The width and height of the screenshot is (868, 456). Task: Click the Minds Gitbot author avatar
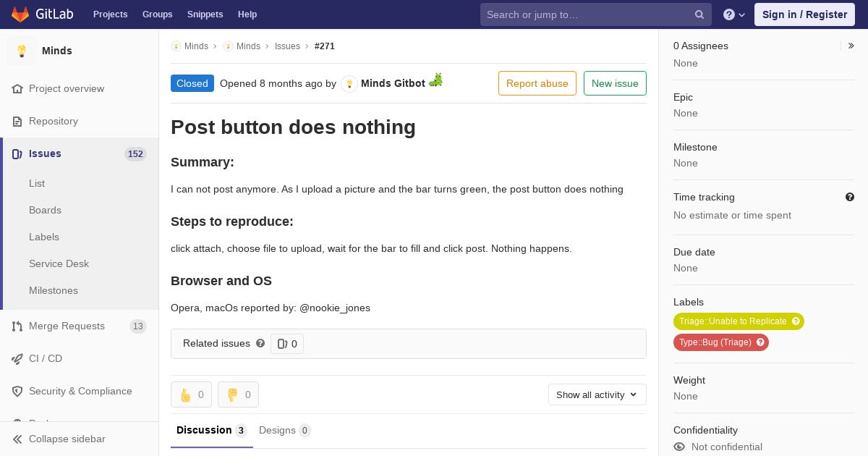pos(349,84)
